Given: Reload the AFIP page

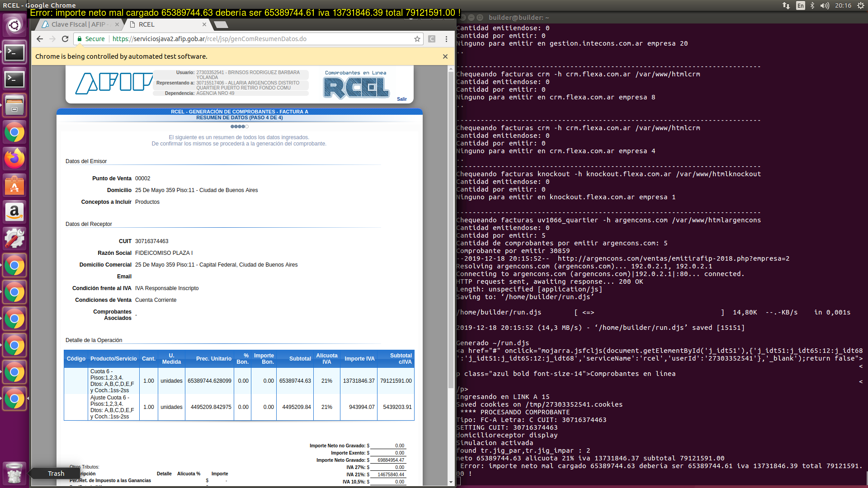Looking at the screenshot, I should point(65,39).
